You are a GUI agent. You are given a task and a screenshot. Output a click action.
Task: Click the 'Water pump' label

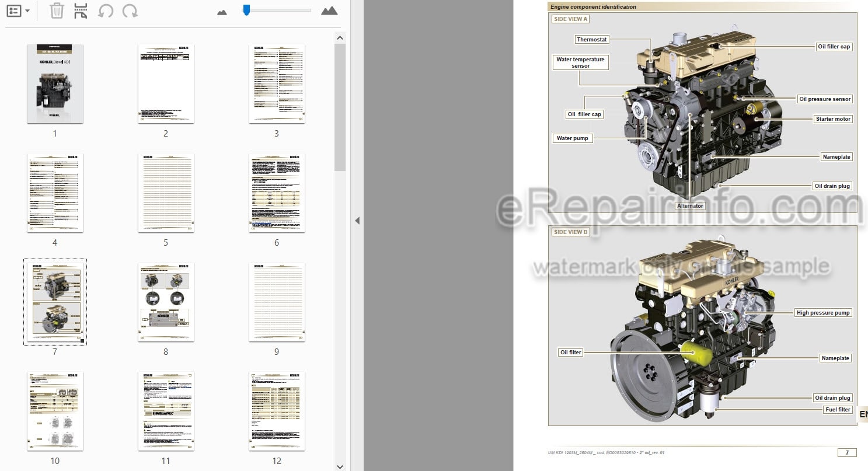pos(573,138)
